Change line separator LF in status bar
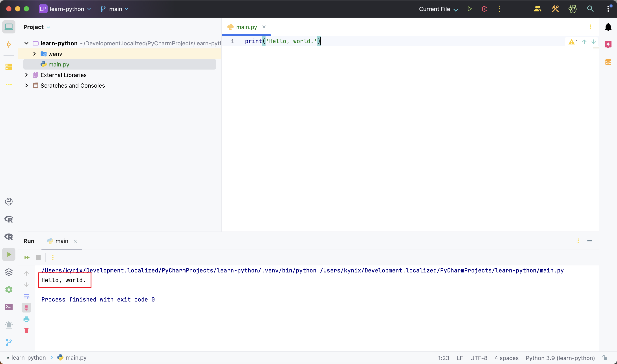Viewport: 617px width, 364px height. click(x=460, y=358)
